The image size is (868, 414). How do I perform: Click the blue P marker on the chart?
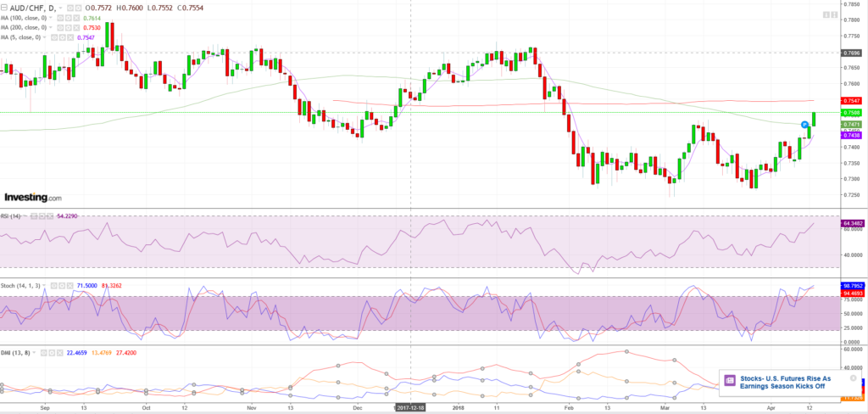click(805, 124)
